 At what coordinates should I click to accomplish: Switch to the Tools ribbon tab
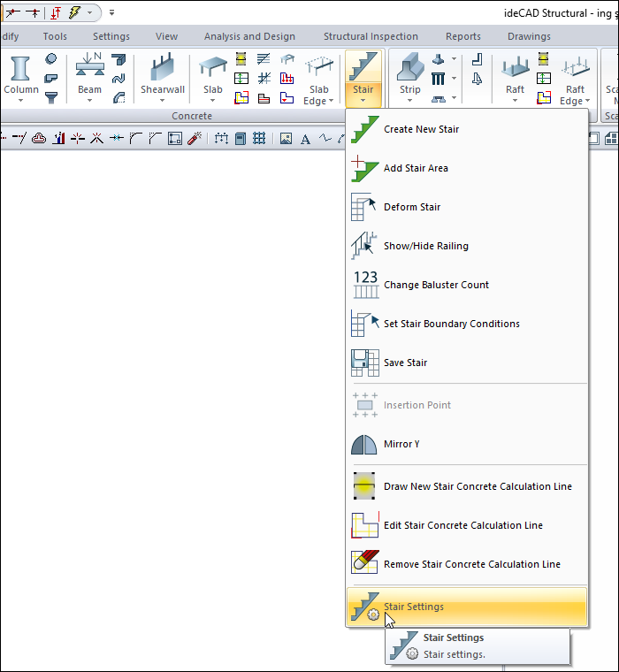click(x=55, y=36)
